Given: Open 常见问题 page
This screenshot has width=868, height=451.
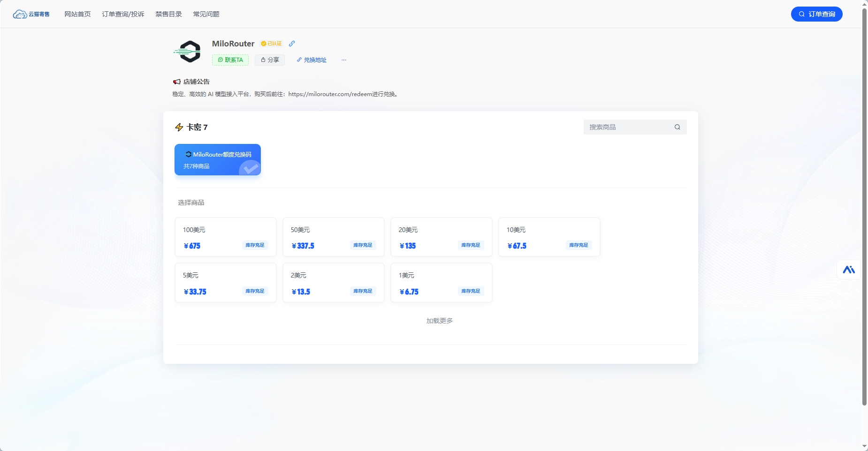Looking at the screenshot, I should (x=206, y=14).
